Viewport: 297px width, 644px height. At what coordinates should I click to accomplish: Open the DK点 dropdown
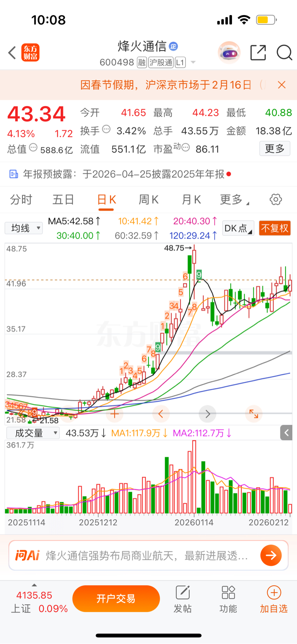pos(238,228)
